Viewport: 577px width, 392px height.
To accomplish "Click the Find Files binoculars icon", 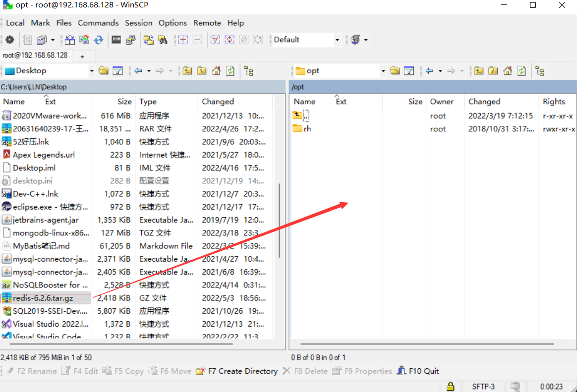I will click(x=163, y=40).
